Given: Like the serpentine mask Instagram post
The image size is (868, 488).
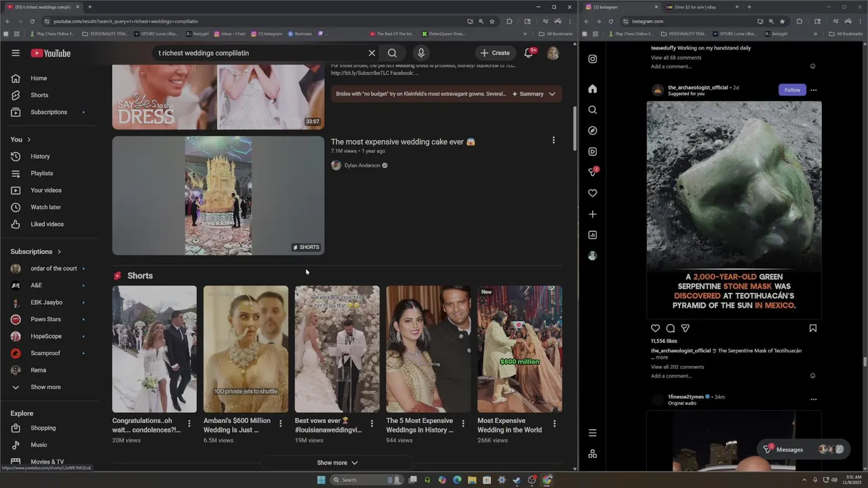Looking at the screenshot, I should (x=655, y=329).
